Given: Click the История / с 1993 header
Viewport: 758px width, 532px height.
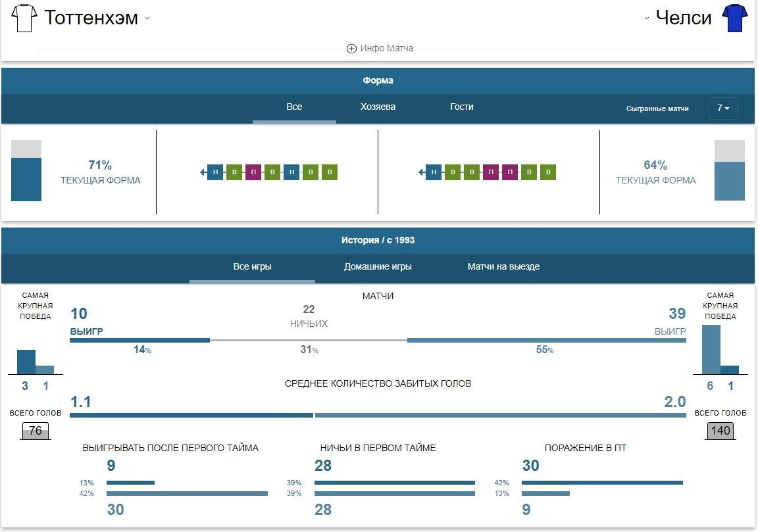Looking at the screenshot, I should pos(378,240).
